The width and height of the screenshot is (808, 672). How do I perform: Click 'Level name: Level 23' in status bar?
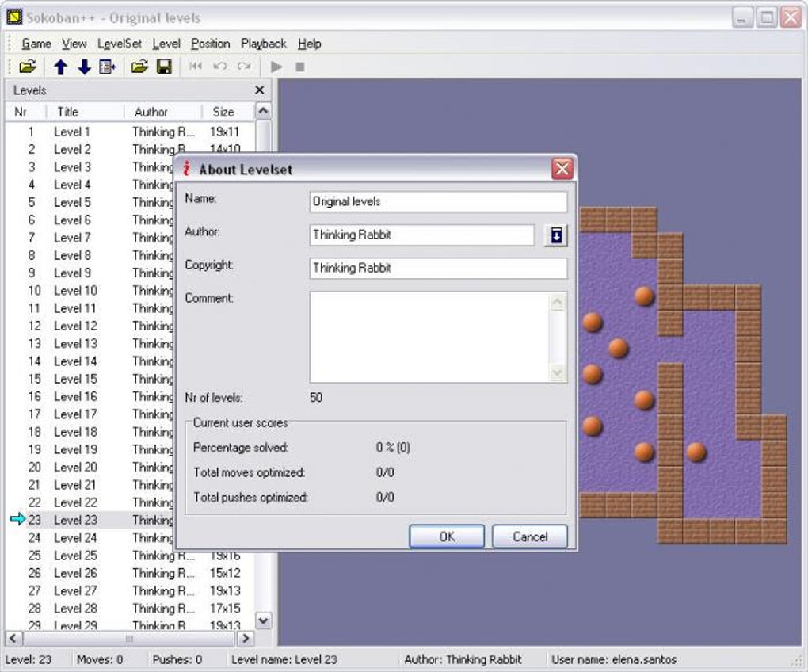tap(284, 659)
